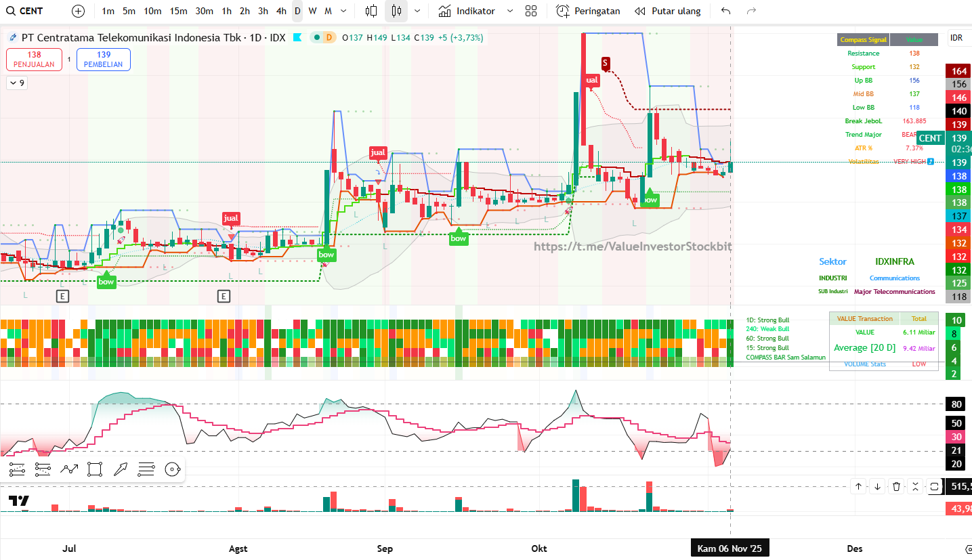This screenshot has height=560, width=972.
Task: Choose the 2h timeframe
Action: (245, 11)
